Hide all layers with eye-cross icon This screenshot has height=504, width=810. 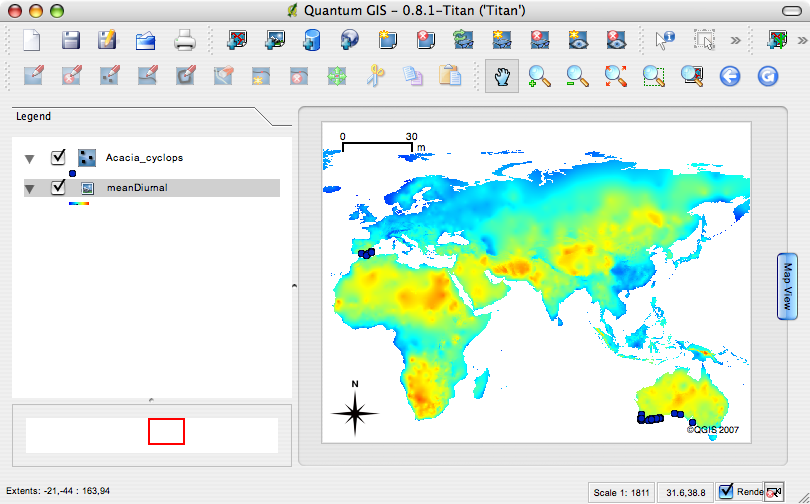616,40
